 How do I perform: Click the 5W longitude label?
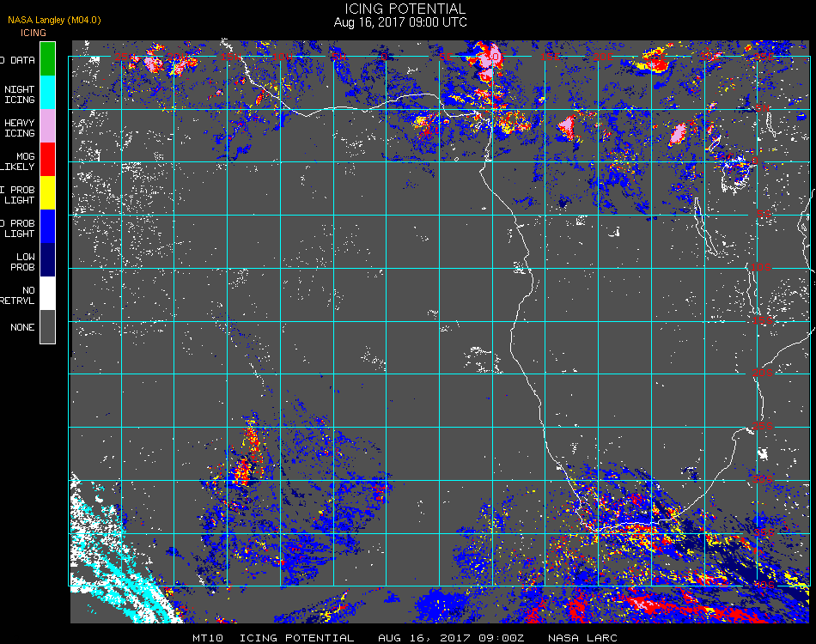(x=338, y=56)
